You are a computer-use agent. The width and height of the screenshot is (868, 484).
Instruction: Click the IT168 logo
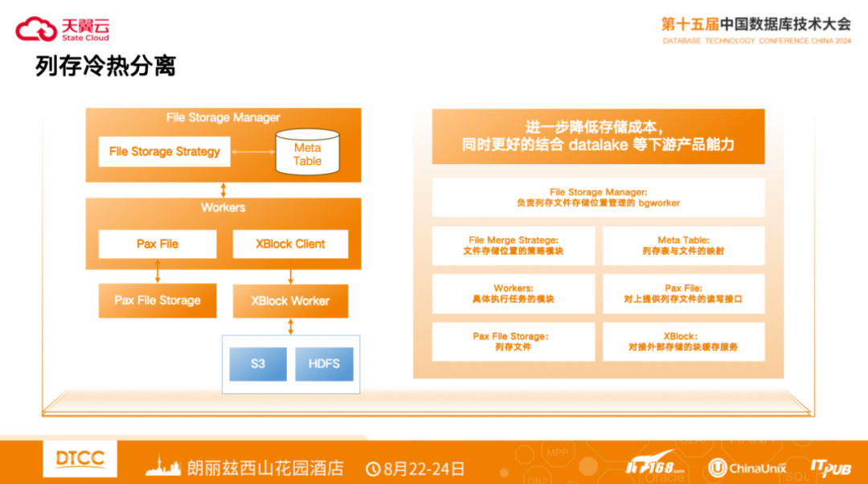pyautogui.click(x=656, y=464)
